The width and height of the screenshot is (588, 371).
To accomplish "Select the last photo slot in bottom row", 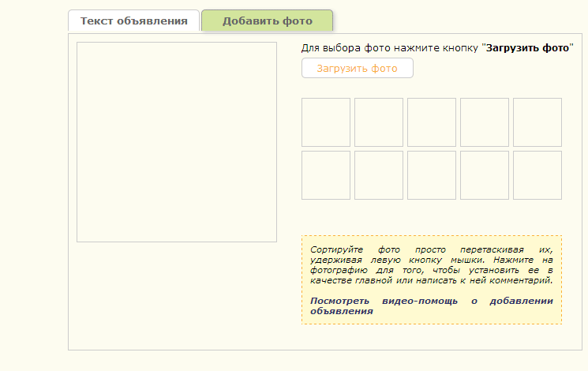I will pyautogui.click(x=537, y=175).
